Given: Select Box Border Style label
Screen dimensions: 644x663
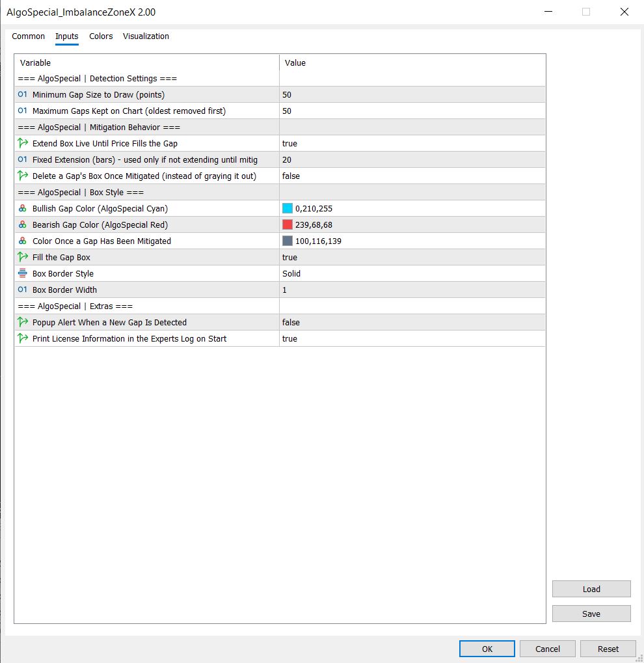Looking at the screenshot, I should 63,273.
